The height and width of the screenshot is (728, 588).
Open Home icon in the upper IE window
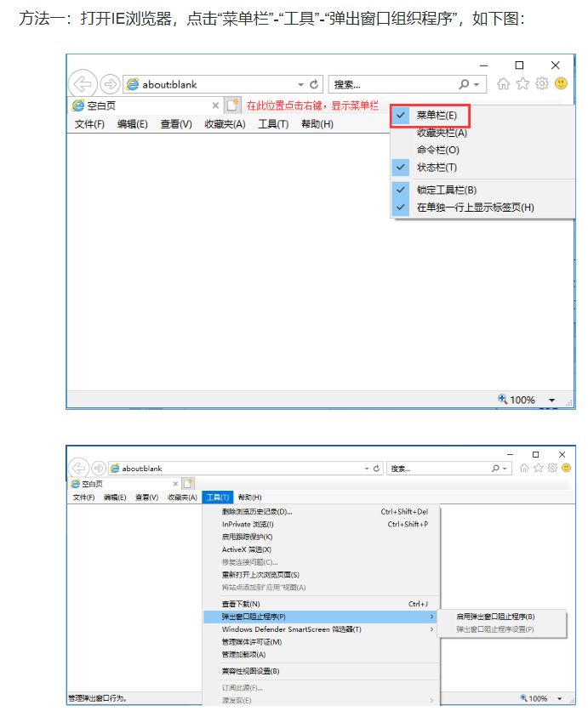pyautogui.click(x=503, y=83)
